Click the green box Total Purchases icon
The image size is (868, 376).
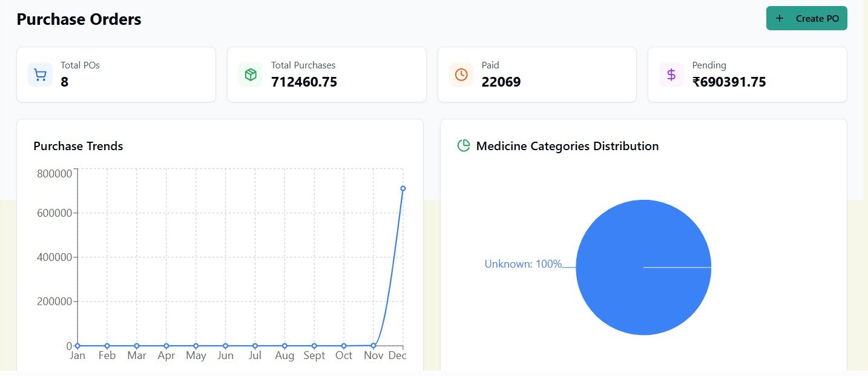coord(251,74)
